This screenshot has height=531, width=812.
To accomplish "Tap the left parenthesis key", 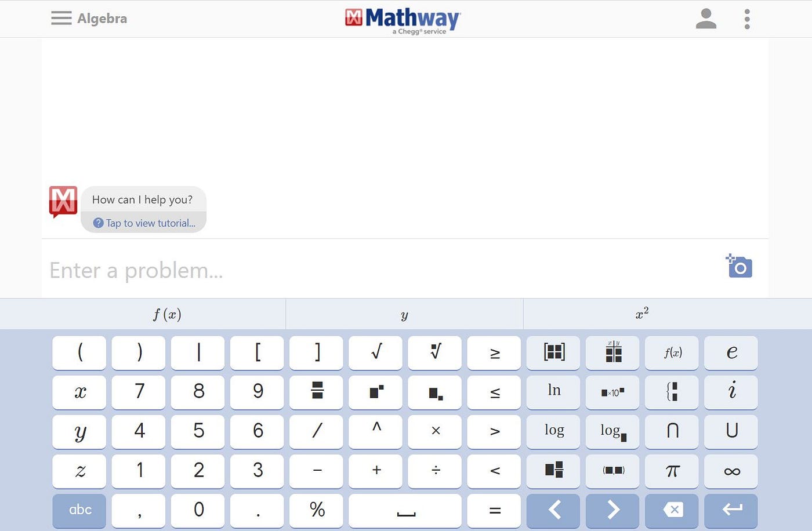I will (x=79, y=352).
